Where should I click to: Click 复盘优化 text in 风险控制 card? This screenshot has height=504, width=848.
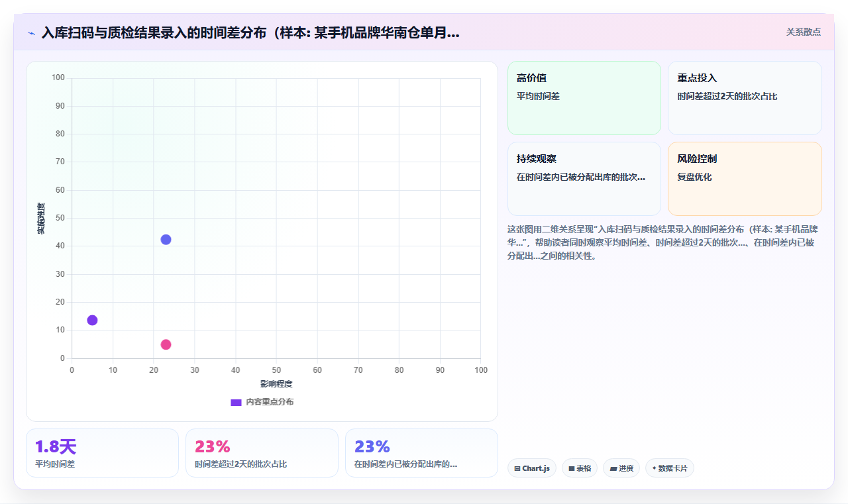point(694,177)
